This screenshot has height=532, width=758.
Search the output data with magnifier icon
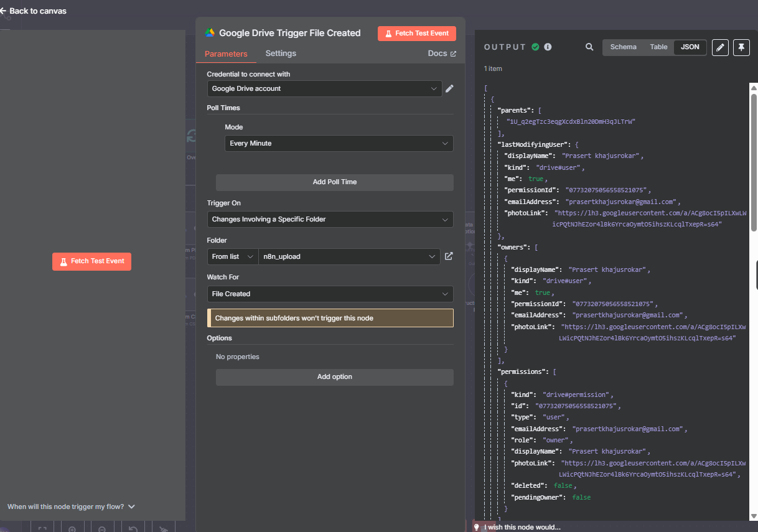pyautogui.click(x=589, y=47)
